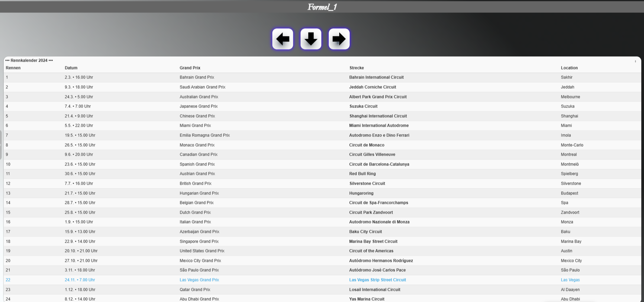Screen dimensions: 644x302
Task: Select the Datum column header
Action: pyautogui.click(x=71, y=68)
